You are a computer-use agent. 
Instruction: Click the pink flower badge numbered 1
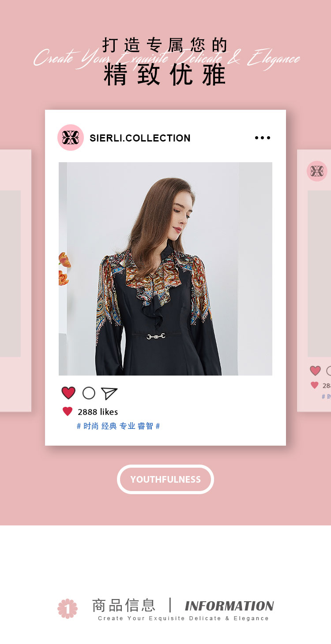click(68, 608)
